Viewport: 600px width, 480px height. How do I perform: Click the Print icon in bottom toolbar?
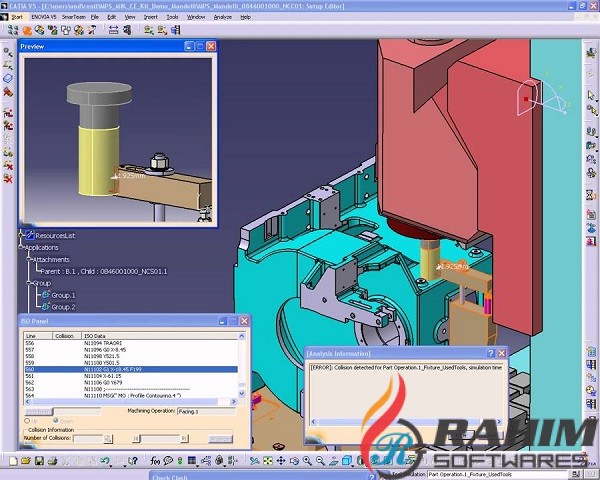click(x=52, y=460)
